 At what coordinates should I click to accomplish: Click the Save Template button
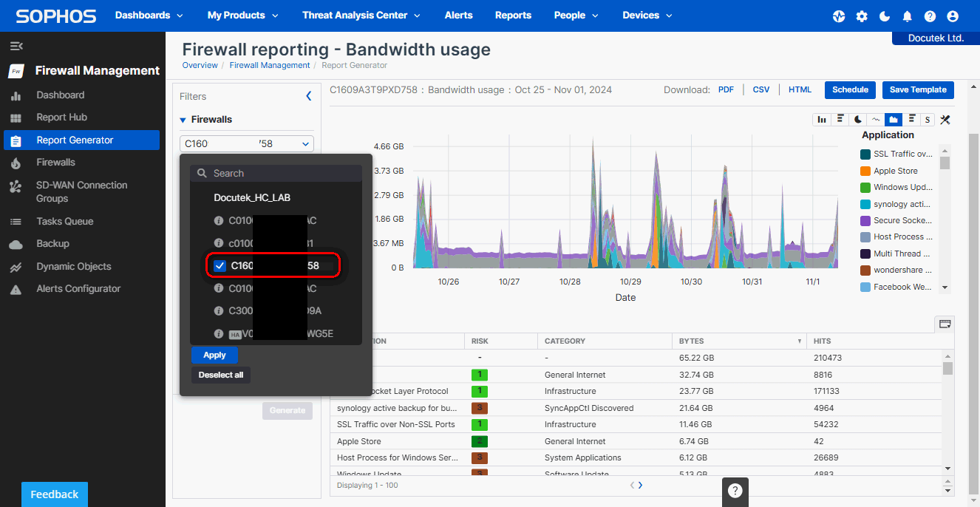click(x=918, y=90)
